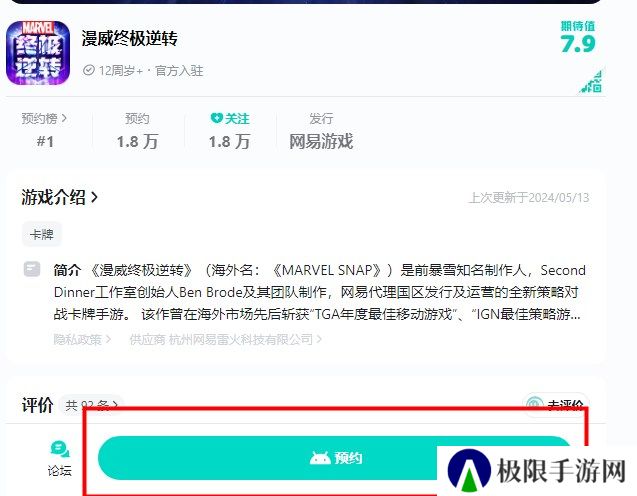Click the 上次更新于2024/05/13 date
The image size is (637, 496).
coord(529,198)
